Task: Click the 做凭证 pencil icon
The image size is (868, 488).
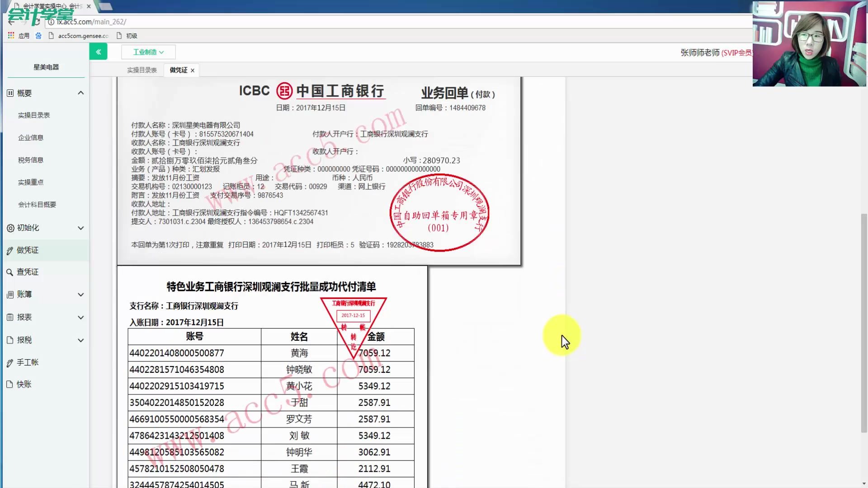Action: coord(10,251)
